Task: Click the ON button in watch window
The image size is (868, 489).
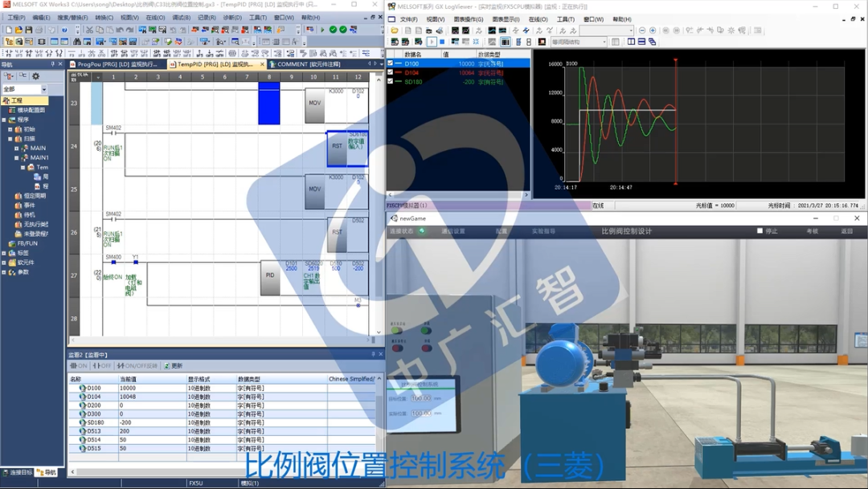Action: tap(79, 365)
